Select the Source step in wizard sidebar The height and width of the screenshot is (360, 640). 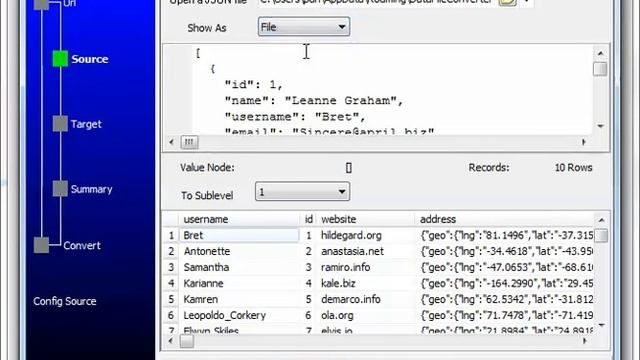[90, 59]
